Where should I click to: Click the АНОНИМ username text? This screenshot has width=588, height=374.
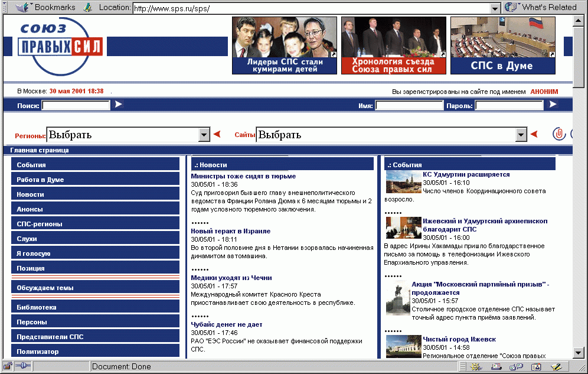click(x=544, y=92)
